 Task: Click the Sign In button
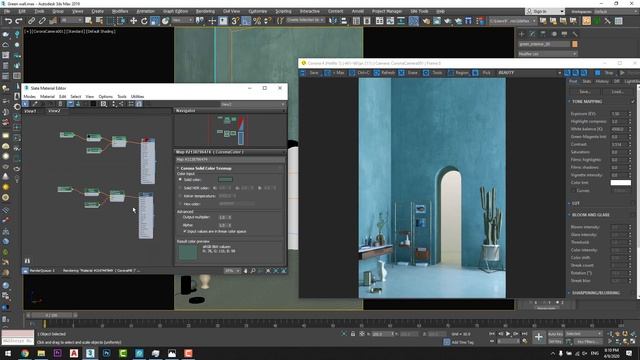coord(545,11)
